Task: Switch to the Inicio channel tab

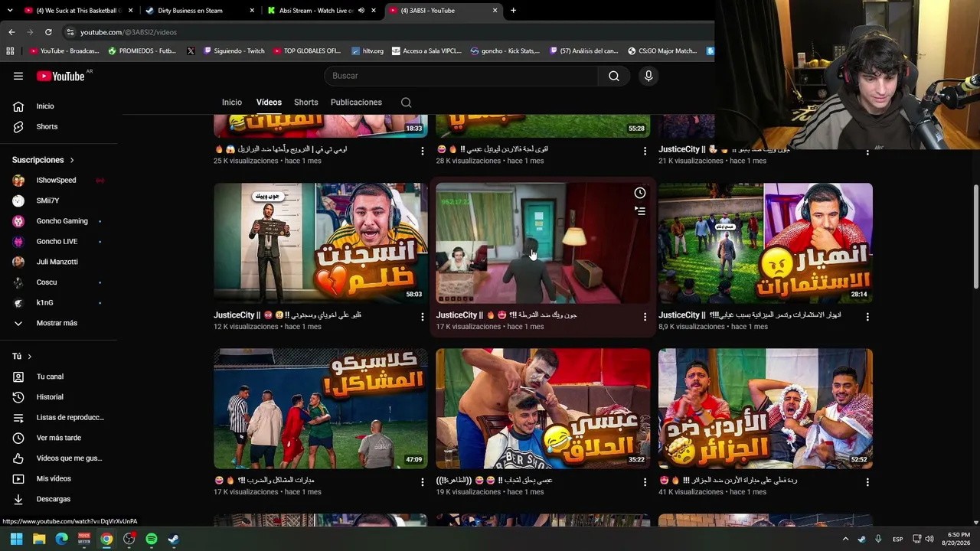Action: [x=232, y=103]
